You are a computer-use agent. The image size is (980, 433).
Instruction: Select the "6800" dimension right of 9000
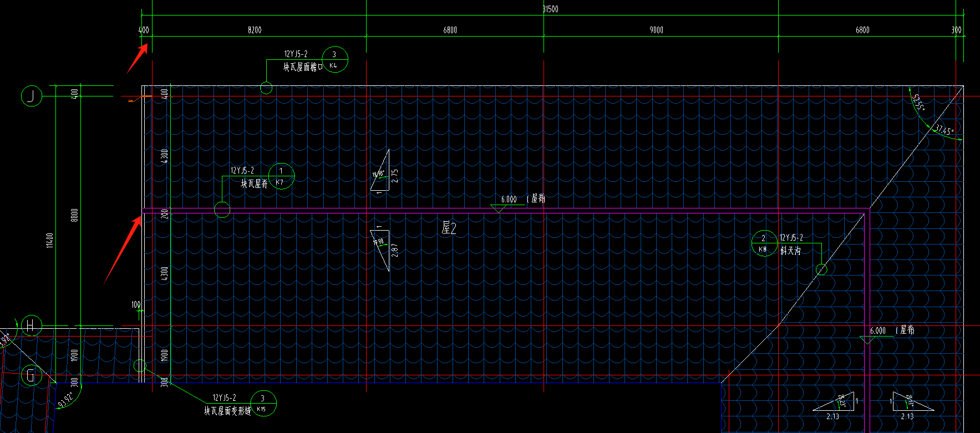(x=862, y=30)
